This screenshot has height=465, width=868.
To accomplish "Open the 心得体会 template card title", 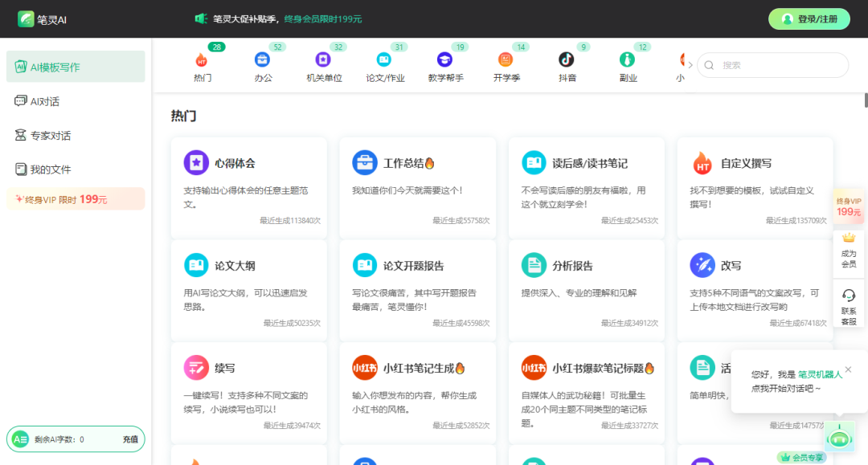I will [x=235, y=163].
